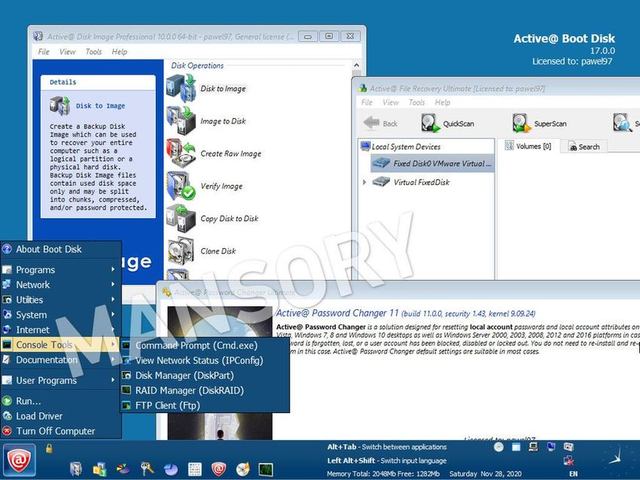Screen dimensions: 640x480
Task: Click the Saturday Nov 28, 2020 date
Action: [485, 474]
